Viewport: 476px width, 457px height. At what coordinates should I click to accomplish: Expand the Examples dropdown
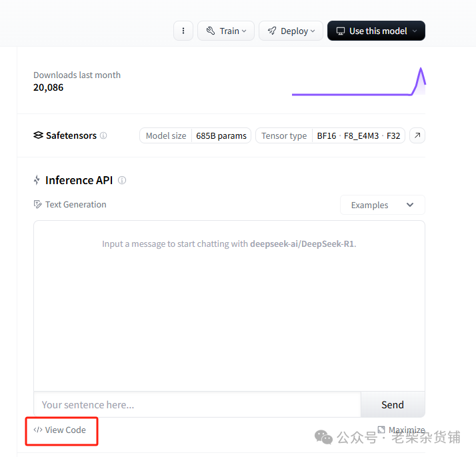coord(383,205)
